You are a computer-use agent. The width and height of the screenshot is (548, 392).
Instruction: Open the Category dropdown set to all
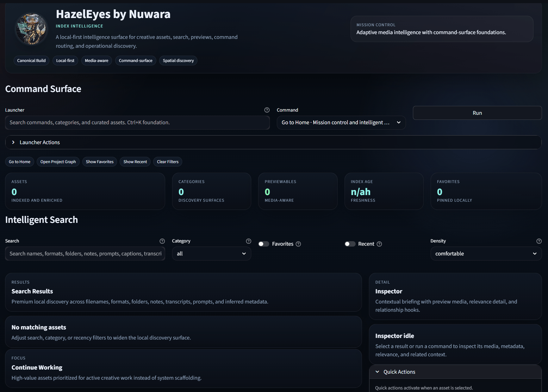[x=211, y=254]
